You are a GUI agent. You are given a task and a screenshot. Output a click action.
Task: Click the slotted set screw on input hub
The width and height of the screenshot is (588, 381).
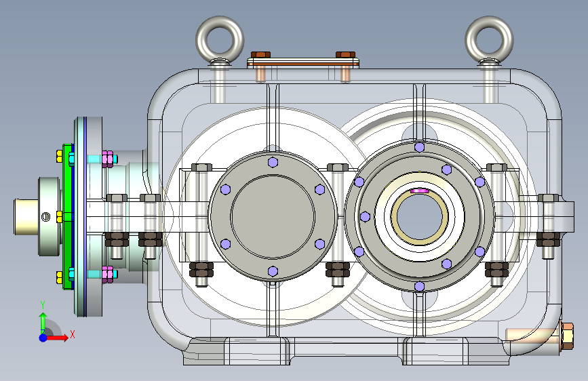click(45, 217)
